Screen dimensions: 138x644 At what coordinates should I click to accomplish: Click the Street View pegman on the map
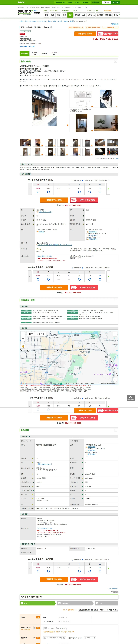point(23,346)
